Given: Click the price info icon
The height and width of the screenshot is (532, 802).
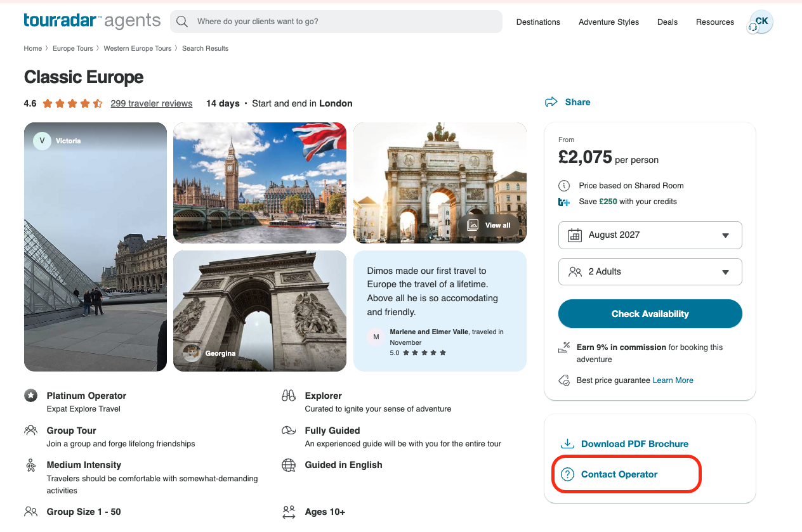Looking at the screenshot, I should point(564,186).
